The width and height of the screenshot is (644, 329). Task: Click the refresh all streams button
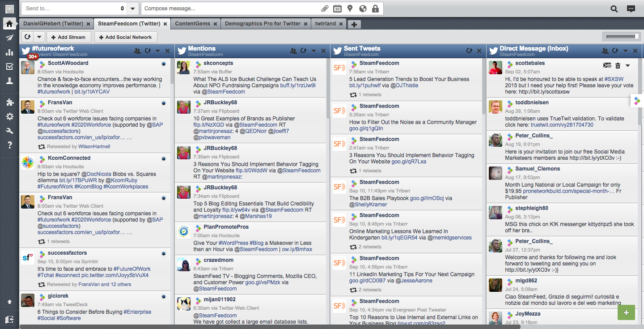28,37
